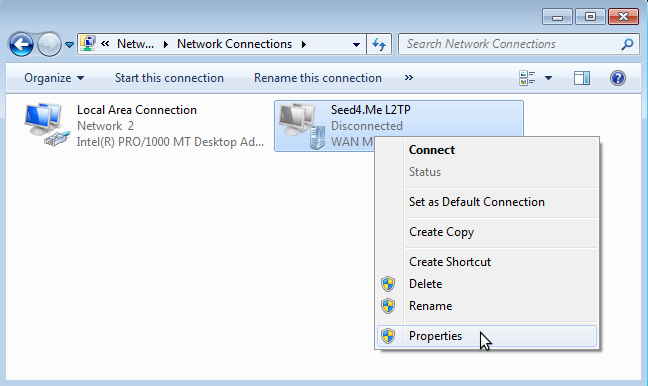The image size is (648, 386).
Task: Click the shield icon next to Properties
Action: click(x=388, y=336)
